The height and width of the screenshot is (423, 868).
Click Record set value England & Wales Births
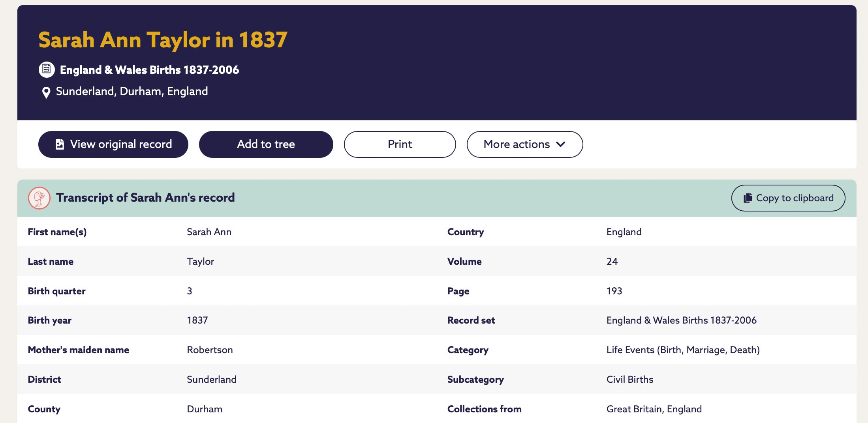(x=682, y=320)
